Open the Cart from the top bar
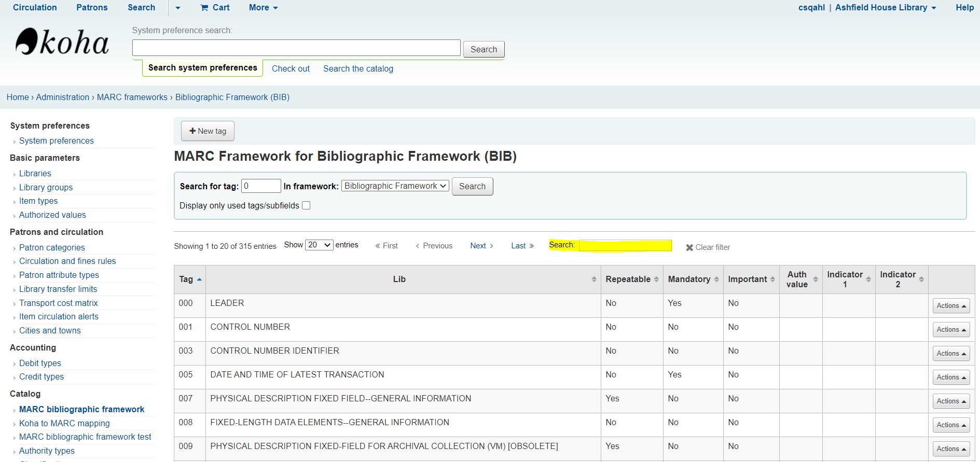 point(215,8)
